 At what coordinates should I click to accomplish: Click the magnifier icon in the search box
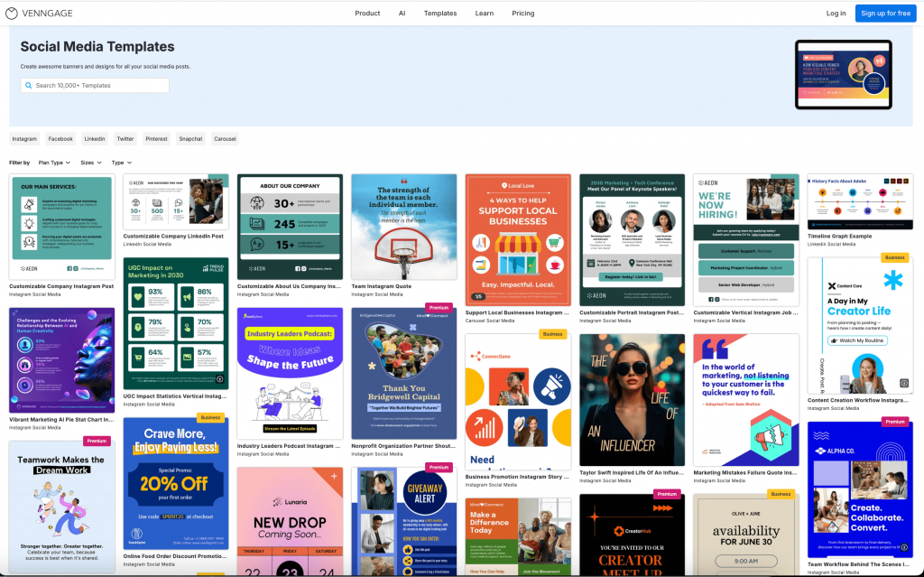coord(28,86)
